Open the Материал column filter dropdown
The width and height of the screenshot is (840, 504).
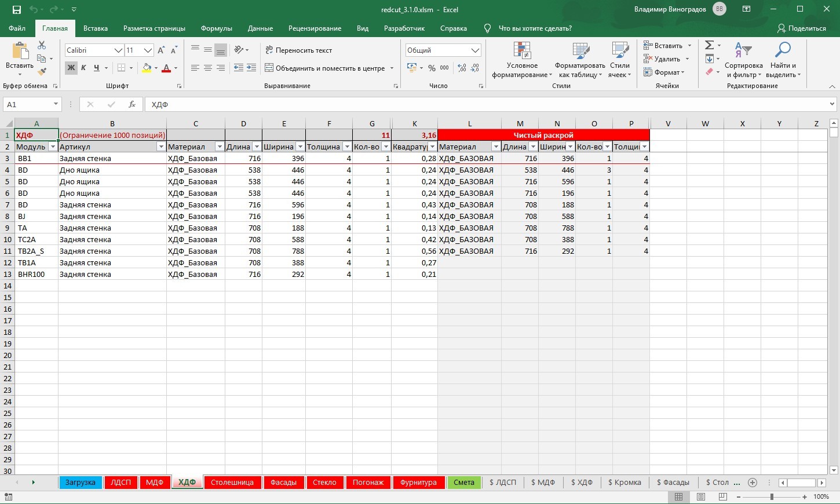click(x=219, y=147)
